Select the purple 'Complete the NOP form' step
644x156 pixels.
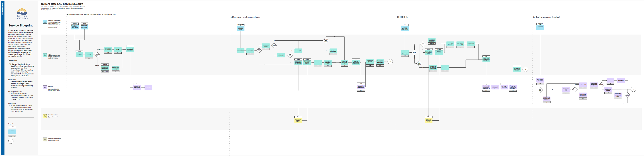[495, 87]
